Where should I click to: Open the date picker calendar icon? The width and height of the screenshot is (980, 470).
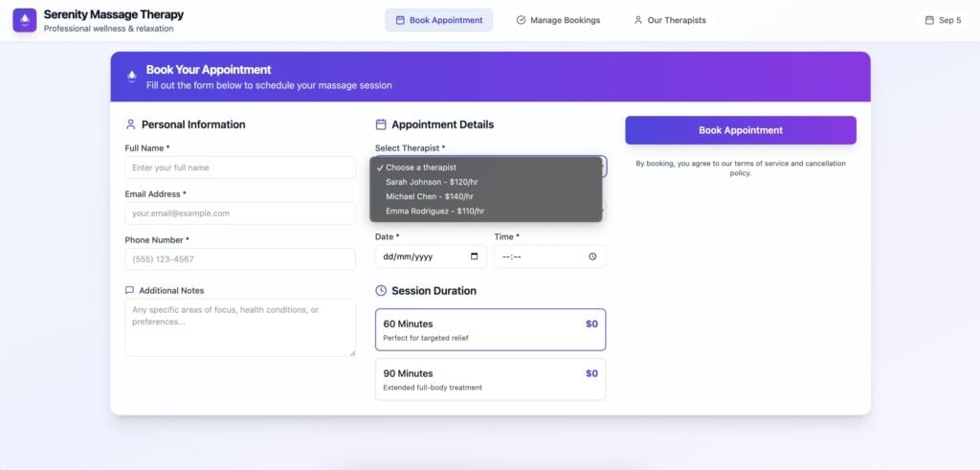point(475,257)
